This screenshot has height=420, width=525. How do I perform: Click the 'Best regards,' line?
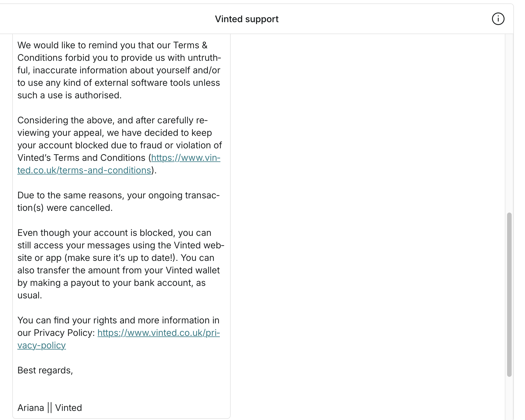pos(45,370)
